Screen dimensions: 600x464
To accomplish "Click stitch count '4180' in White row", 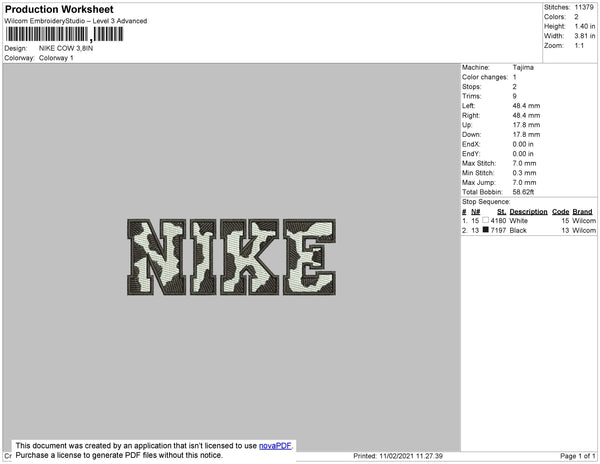I will 498,221.
